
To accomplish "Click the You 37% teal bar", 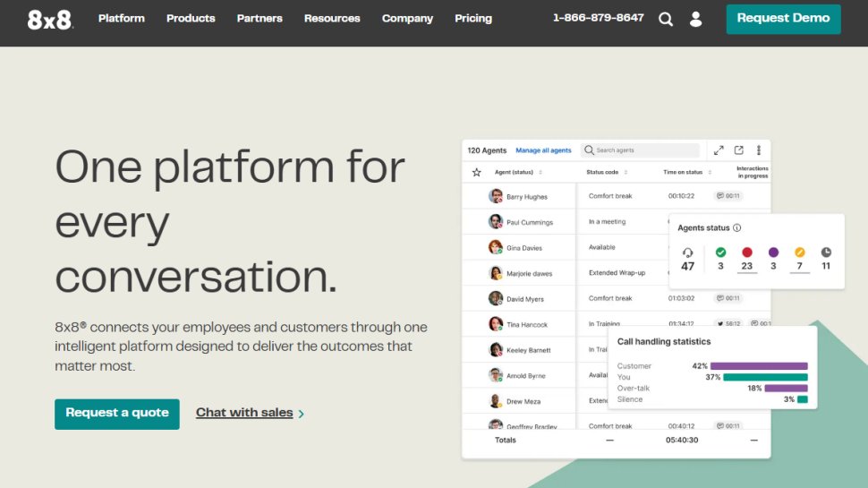I will (x=765, y=377).
